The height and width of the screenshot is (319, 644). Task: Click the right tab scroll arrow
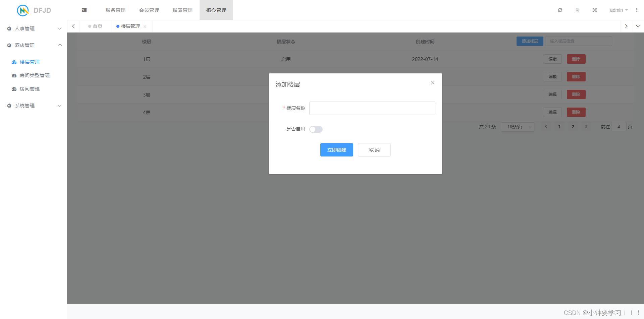(626, 26)
